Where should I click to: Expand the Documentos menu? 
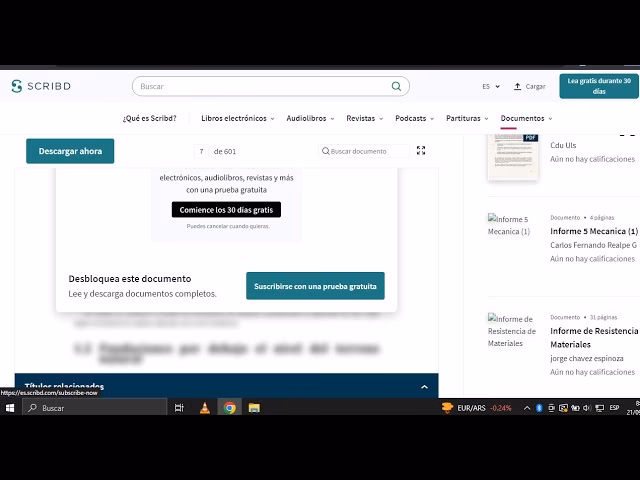(526, 118)
